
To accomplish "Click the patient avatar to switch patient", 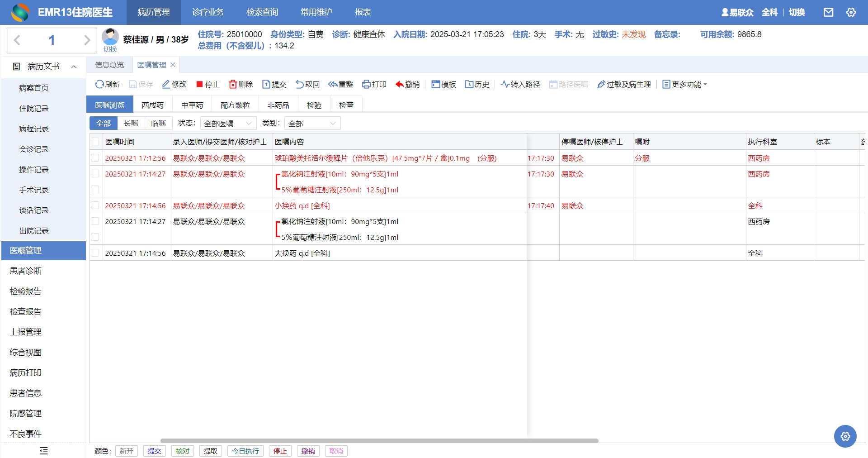I will click(x=110, y=37).
